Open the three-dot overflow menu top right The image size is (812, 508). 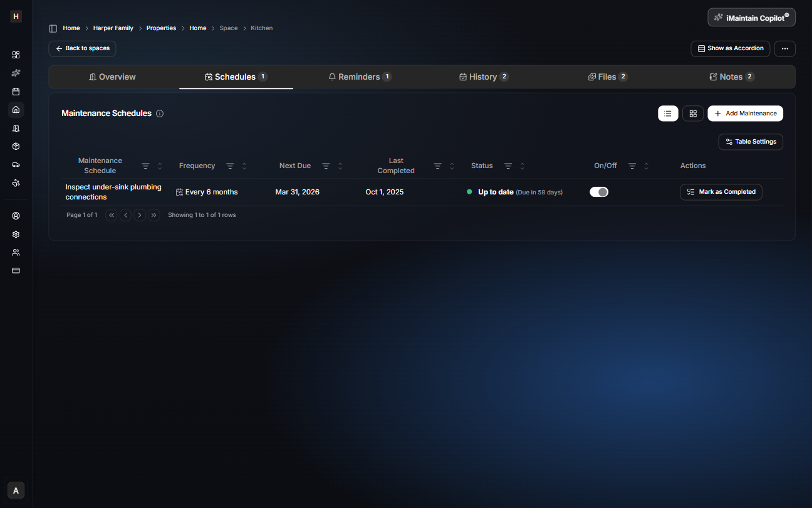784,48
